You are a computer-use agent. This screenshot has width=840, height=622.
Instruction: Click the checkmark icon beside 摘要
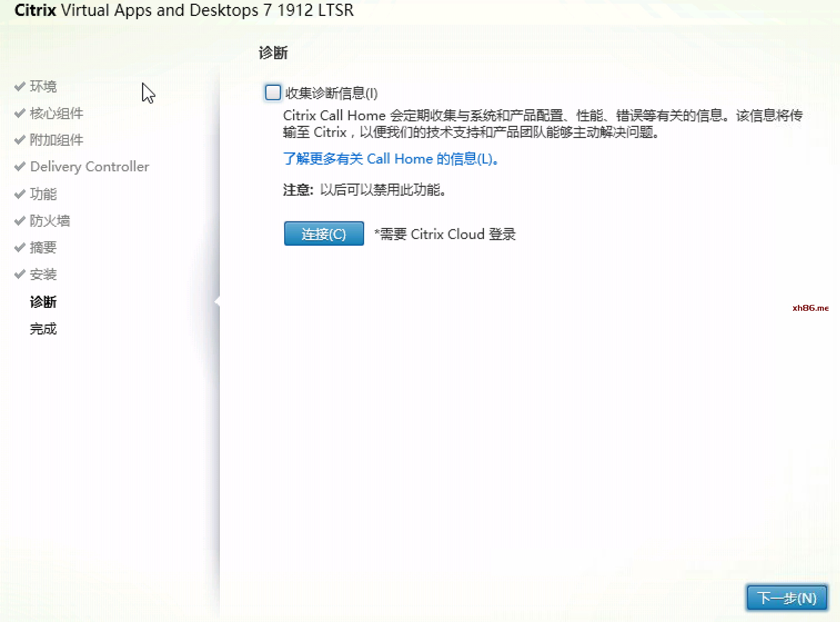[x=20, y=248]
